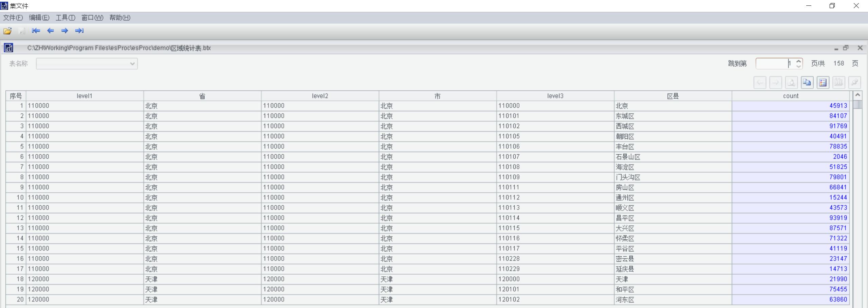Decrease page number with spinner down arrow

(x=799, y=66)
